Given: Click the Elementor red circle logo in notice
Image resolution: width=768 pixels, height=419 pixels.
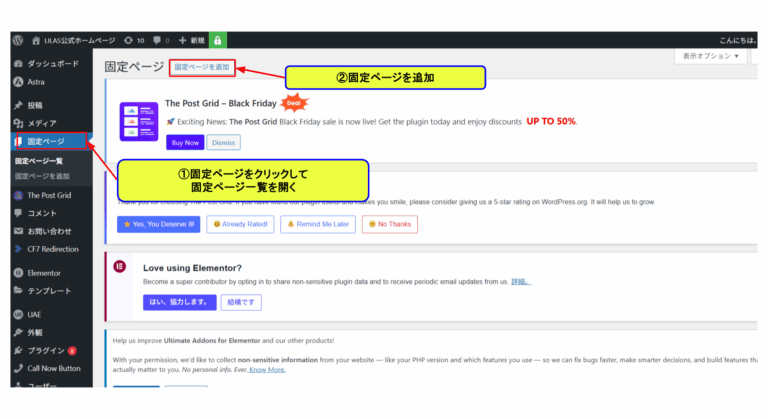Looking at the screenshot, I should coord(120,267).
